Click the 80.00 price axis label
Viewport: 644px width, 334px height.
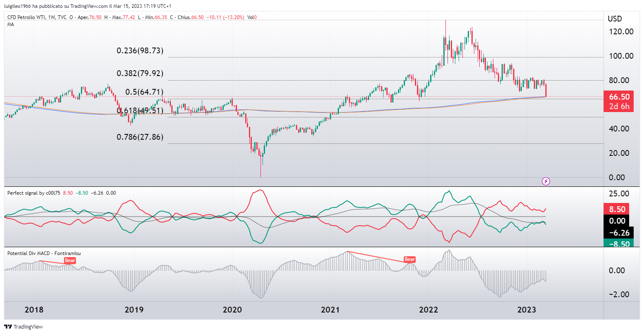coord(619,80)
